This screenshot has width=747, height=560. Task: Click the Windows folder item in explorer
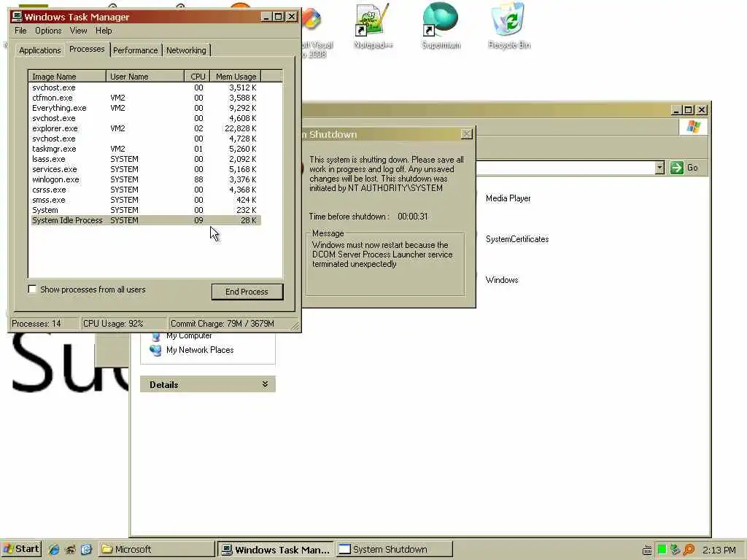502,280
